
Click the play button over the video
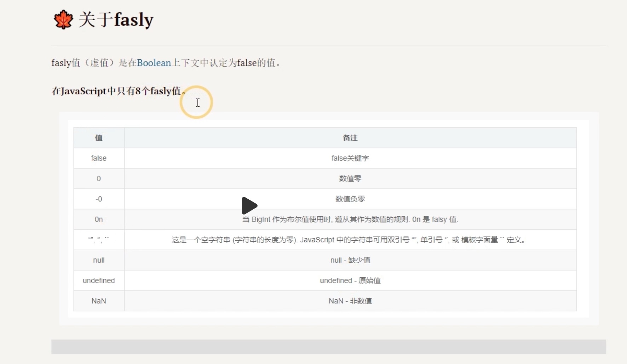click(249, 205)
